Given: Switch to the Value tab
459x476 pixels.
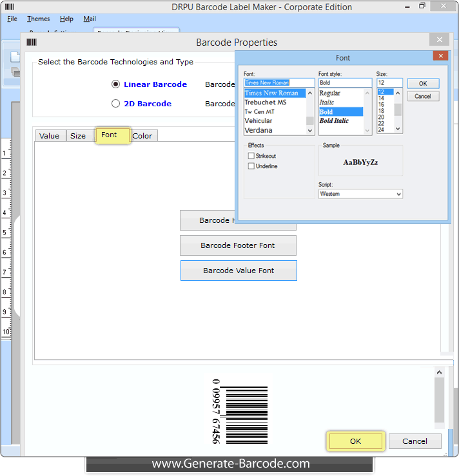Looking at the screenshot, I should (x=49, y=136).
